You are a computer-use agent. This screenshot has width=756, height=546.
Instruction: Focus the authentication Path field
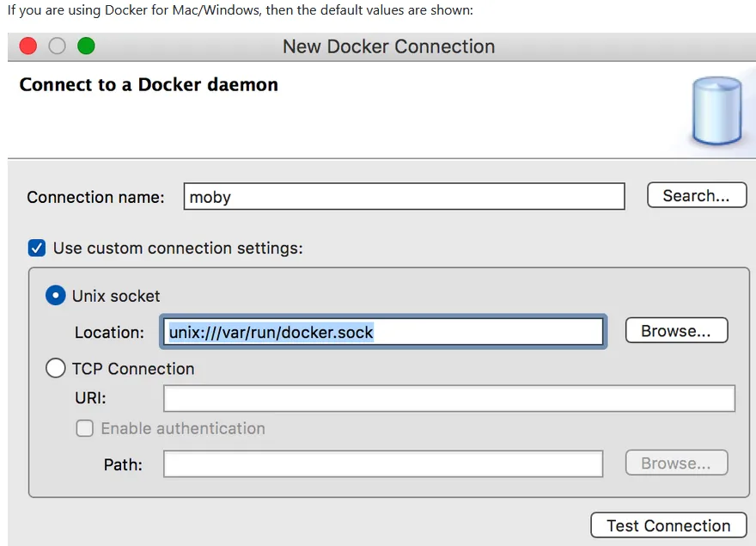click(382, 464)
